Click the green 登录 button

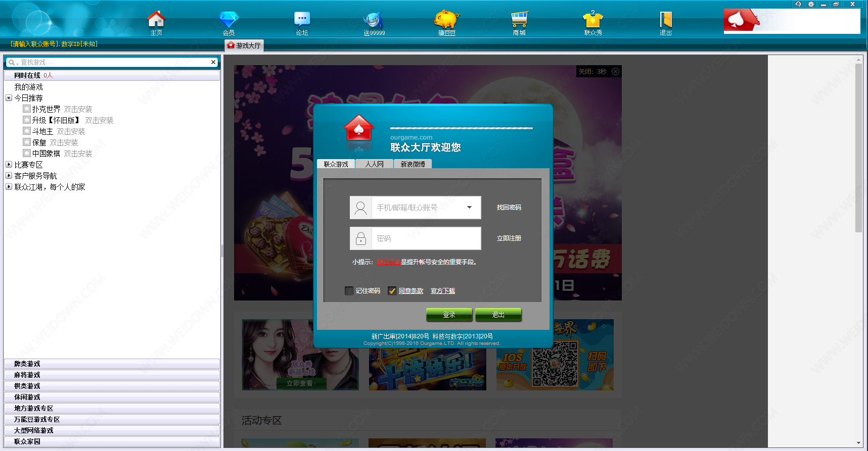449,315
